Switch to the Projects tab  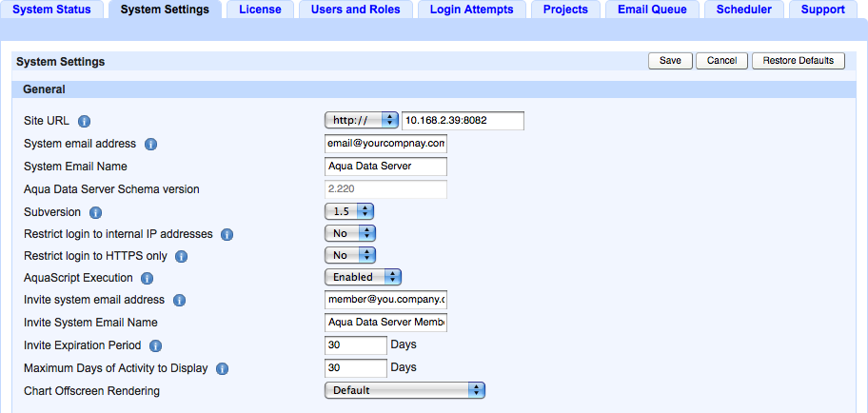565,10
